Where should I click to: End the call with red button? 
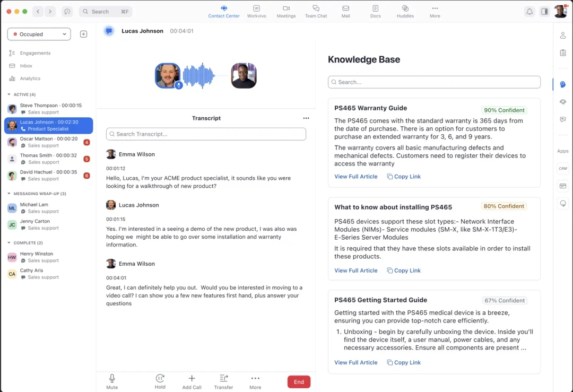(299, 382)
